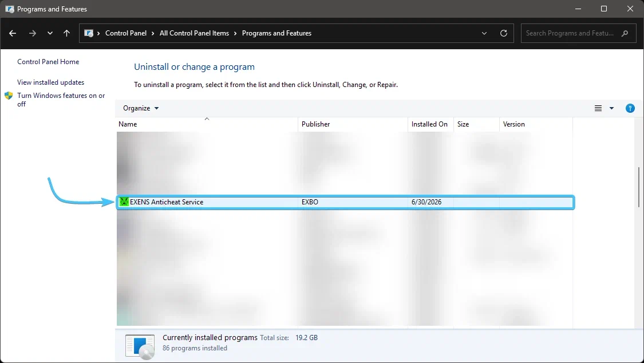644x363 pixels.
Task: Open the Control Panel breadcrumb
Action: point(126,33)
